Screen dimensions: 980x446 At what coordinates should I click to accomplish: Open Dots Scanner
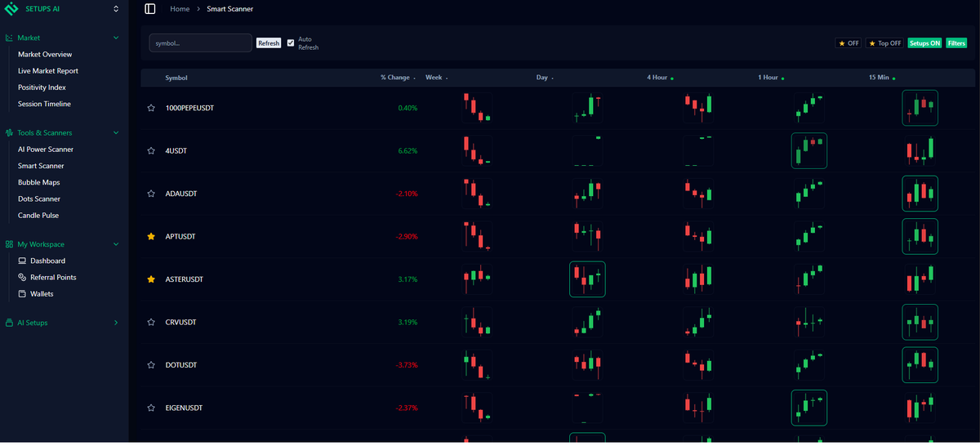click(39, 198)
